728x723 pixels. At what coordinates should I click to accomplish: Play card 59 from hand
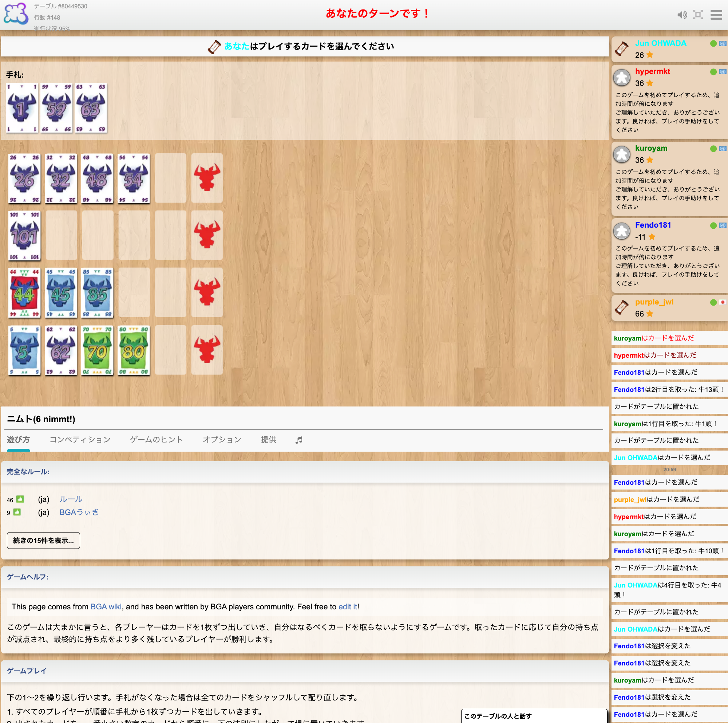tap(56, 108)
